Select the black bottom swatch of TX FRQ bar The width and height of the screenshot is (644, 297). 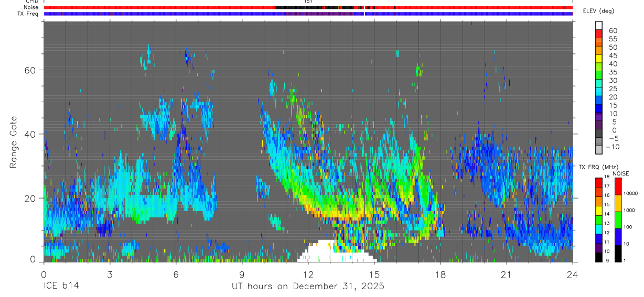tap(599, 257)
